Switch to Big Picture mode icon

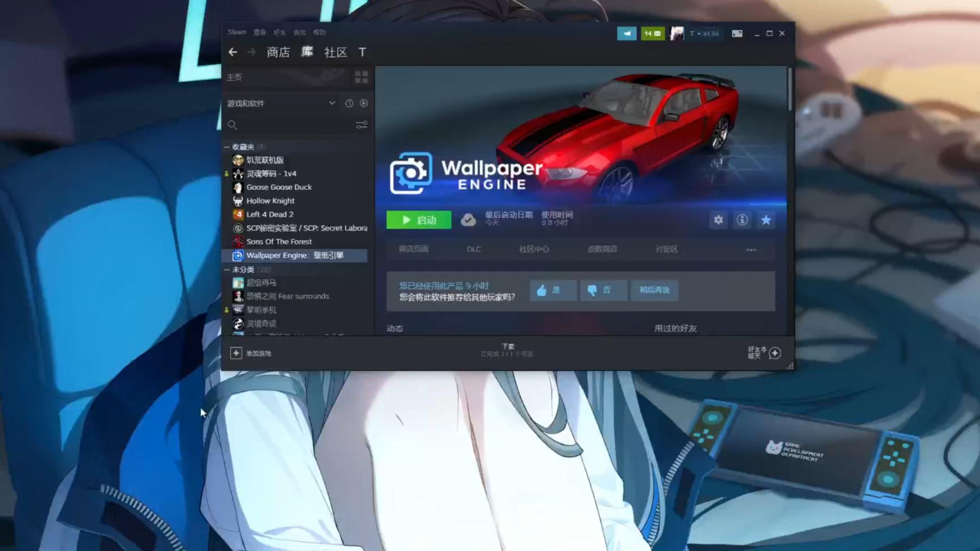(x=737, y=34)
